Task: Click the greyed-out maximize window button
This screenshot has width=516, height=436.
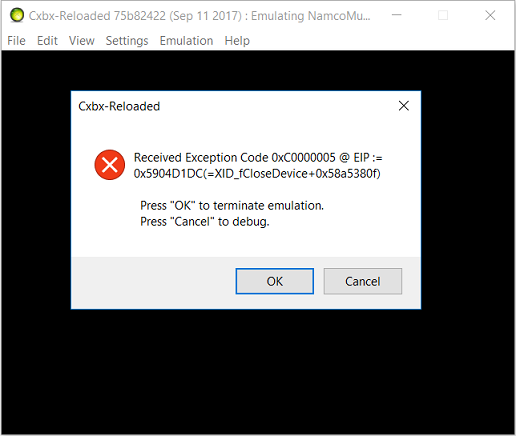Action: click(x=443, y=15)
